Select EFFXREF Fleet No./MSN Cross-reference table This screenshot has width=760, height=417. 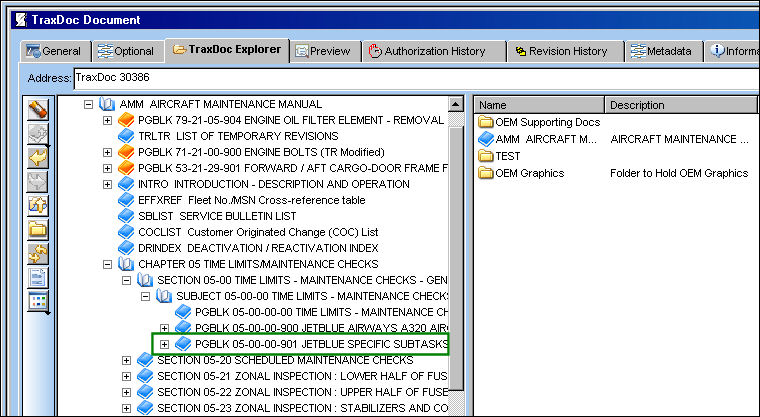pyautogui.click(x=252, y=200)
